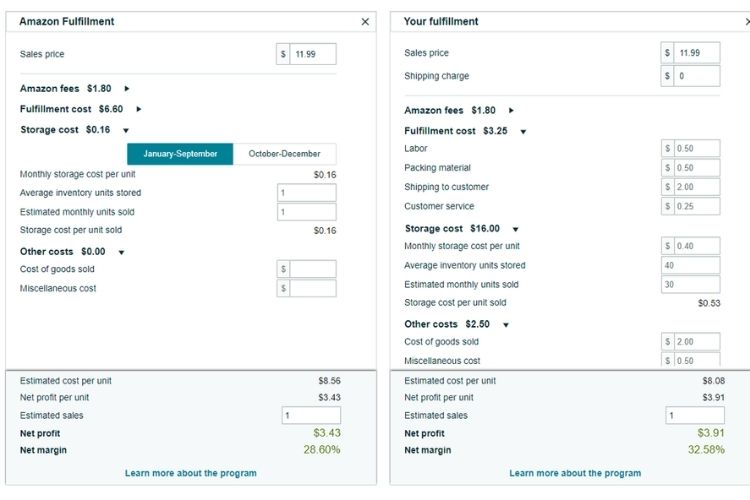Click Shipping to customer input field
Image resolution: width=750 pixels, height=500 pixels.
696,187
